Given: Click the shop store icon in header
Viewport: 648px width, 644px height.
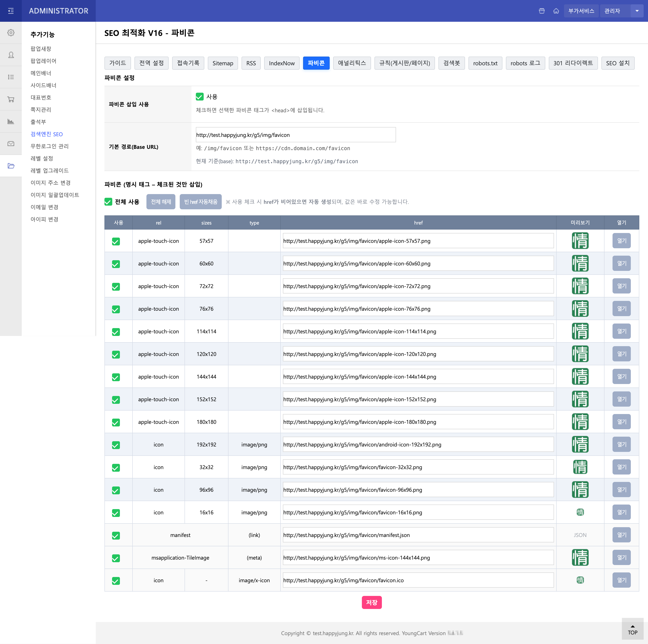Looking at the screenshot, I should click(541, 11).
